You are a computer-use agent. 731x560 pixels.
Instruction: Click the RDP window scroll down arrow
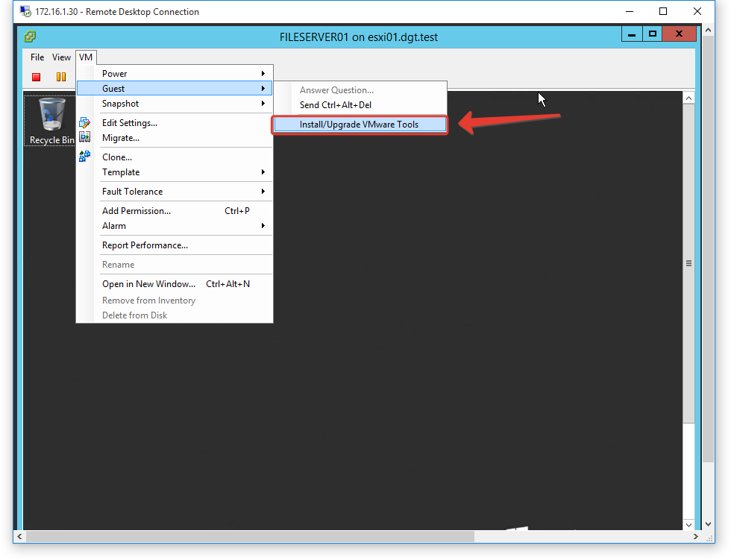click(708, 524)
